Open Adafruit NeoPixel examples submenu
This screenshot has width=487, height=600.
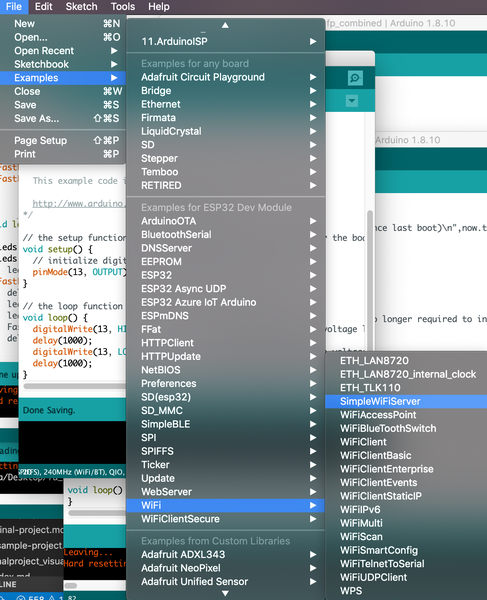[225, 568]
